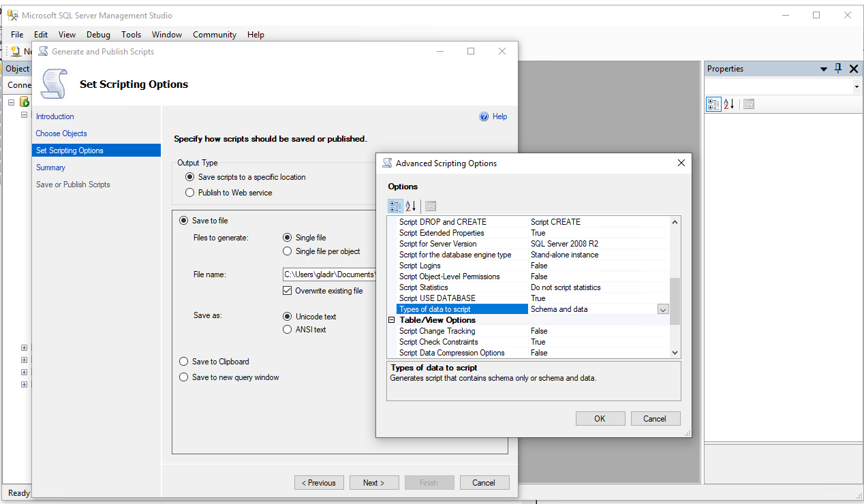Viewport: 864px width, 504px height.
Task: Click the blue Help question mark icon
Action: (484, 116)
